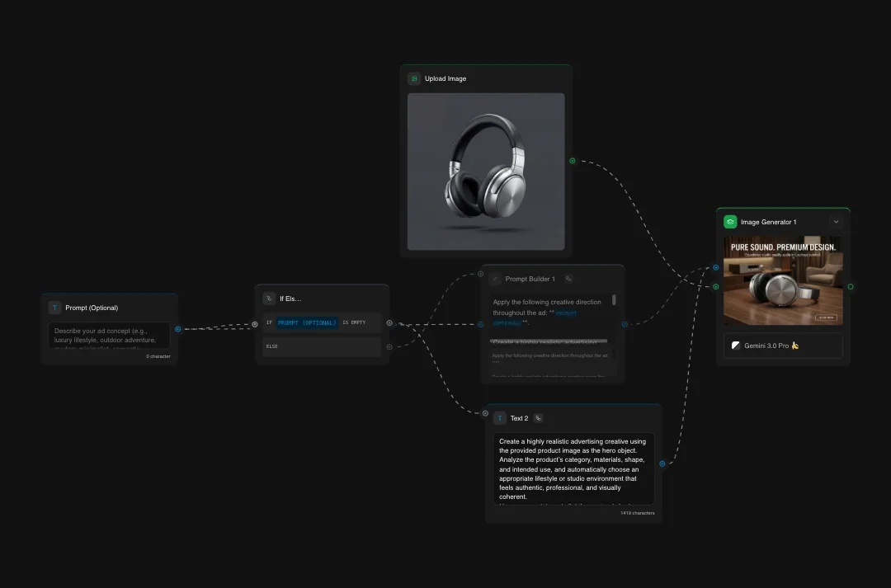
Task: Click the link icon next to the Text 2 label
Action: coord(539,418)
